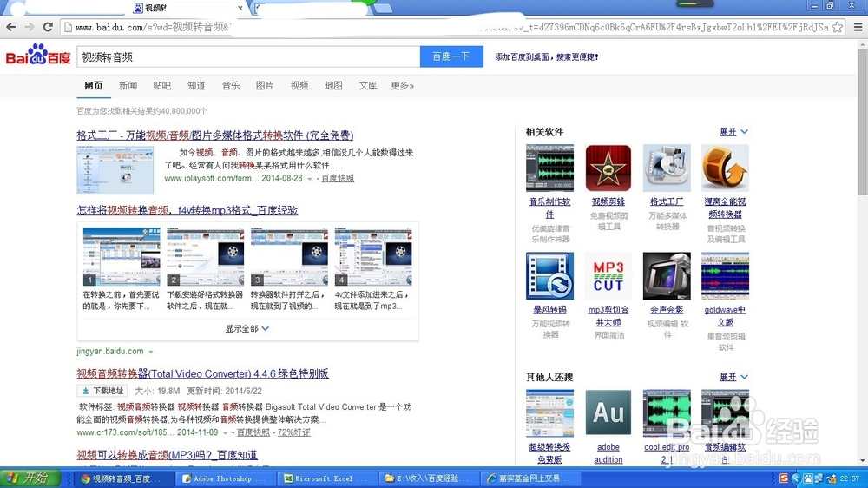Viewport: 868px width, 488px height.
Task: Open the E:\收入 folder taskbar item
Action: click(x=428, y=478)
